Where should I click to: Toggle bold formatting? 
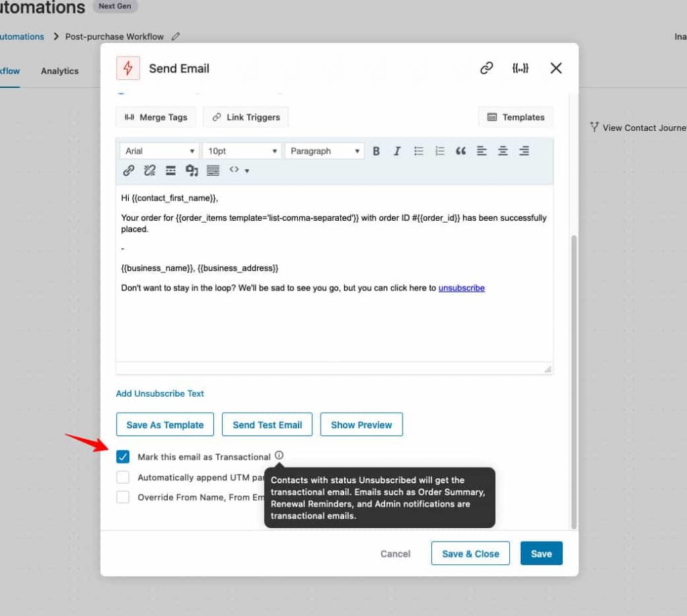(376, 151)
